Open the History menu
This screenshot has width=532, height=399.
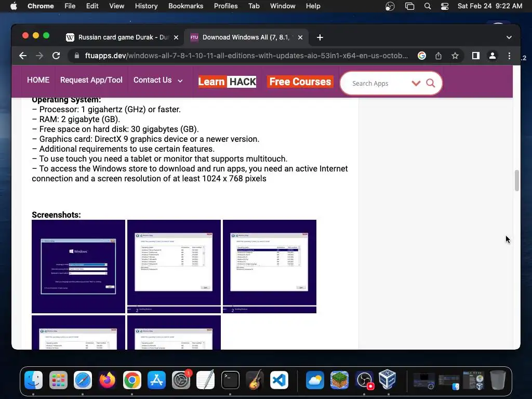point(146,6)
